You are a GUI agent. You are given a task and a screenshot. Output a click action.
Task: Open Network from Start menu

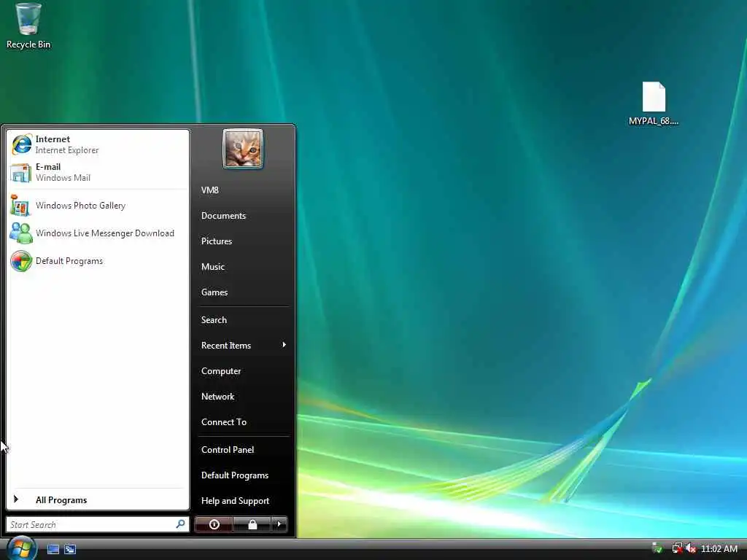(x=243, y=397)
